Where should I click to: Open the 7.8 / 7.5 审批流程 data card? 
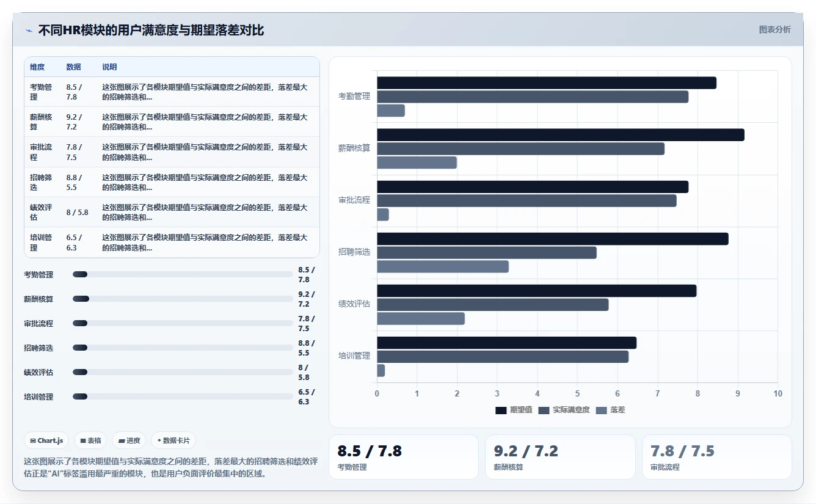716,457
